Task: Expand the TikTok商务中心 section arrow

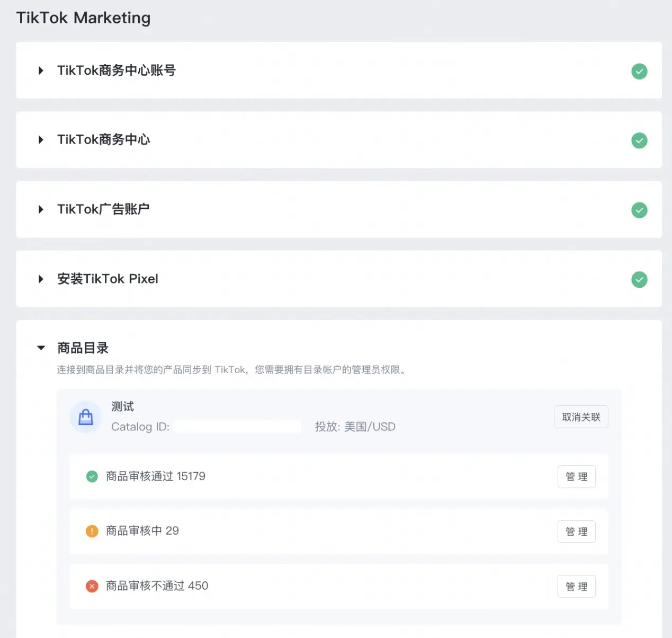Action: [x=41, y=140]
